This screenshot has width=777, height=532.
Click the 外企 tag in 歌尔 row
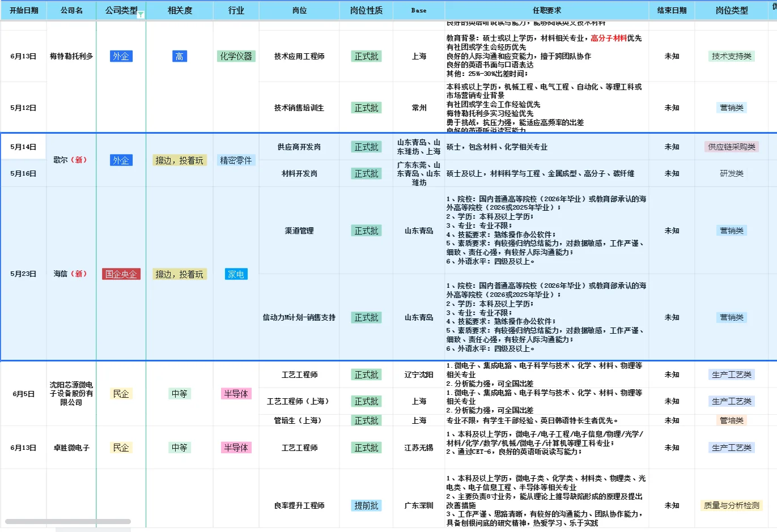121,160
